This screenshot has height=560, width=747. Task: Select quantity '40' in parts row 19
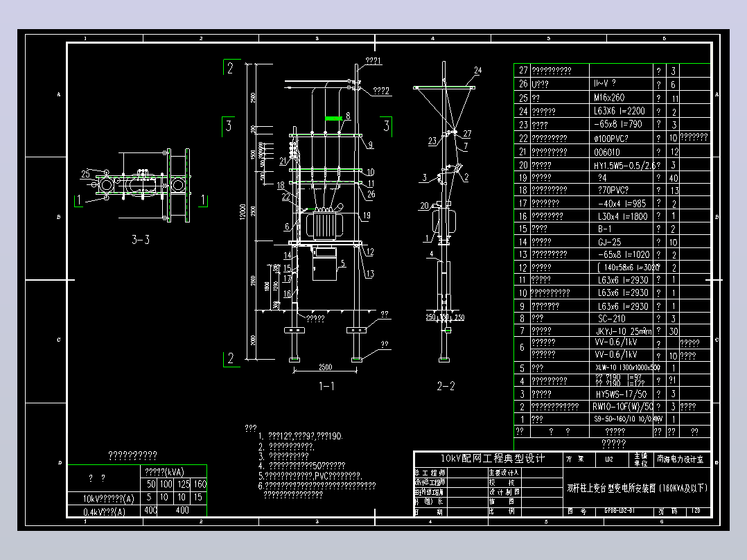tap(673, 177)
